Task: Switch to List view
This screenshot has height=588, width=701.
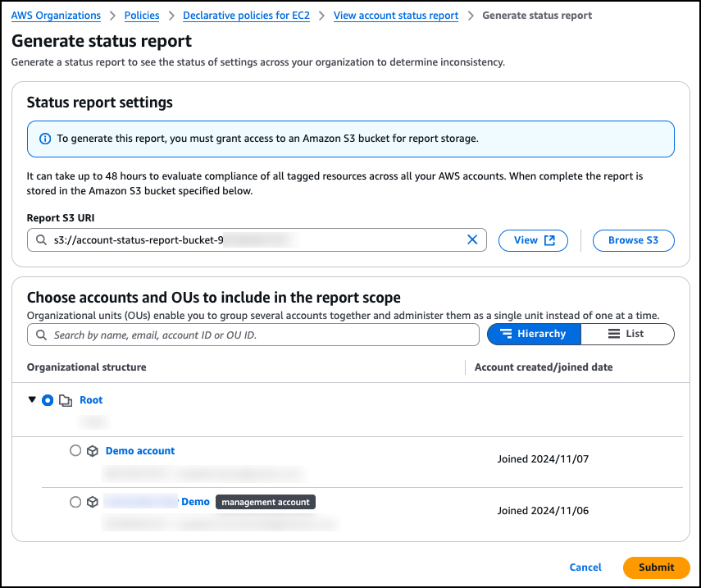Action: coord(627,334)
